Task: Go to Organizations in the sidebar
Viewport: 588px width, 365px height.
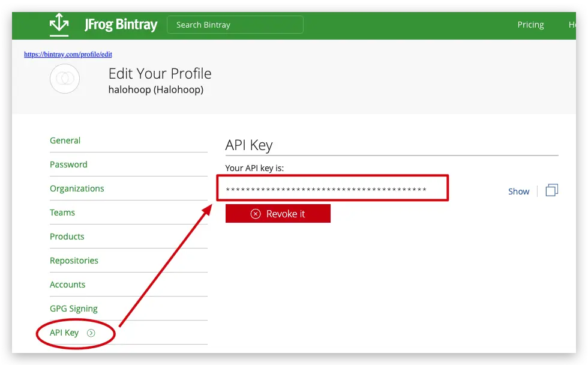Action: coord(77,189)
